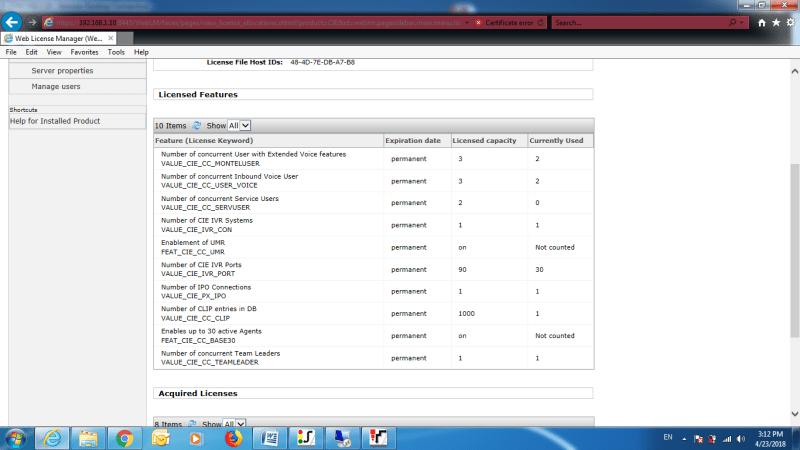Show hidden system tray icons
The width and height of the screenshot is (800, 450).
click(684, 439)
